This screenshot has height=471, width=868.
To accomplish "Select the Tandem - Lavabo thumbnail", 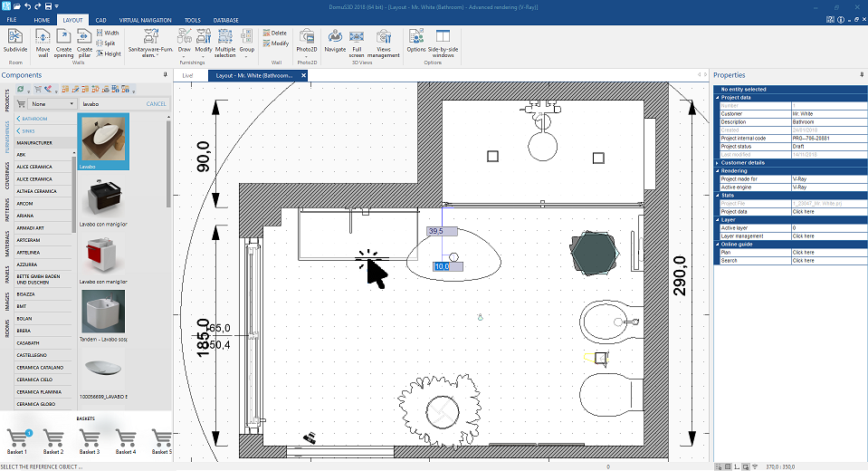I will coord(103,314).
